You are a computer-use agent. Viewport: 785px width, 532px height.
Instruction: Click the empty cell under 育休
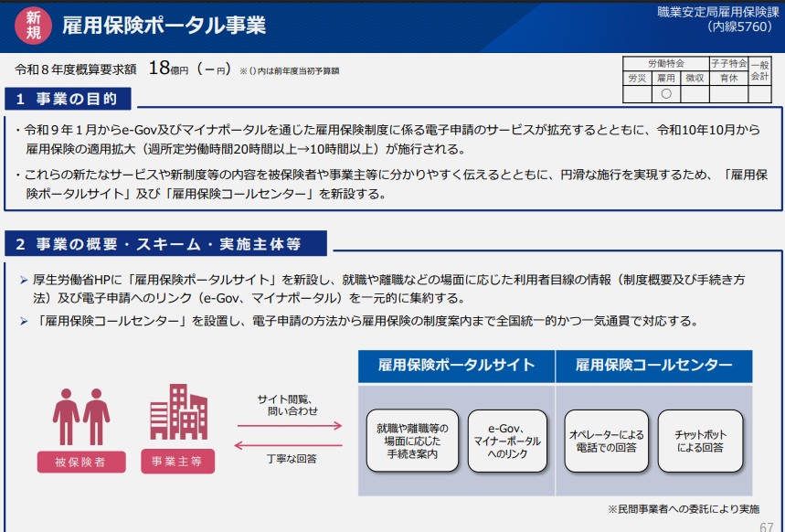click(x=728, y=93)
